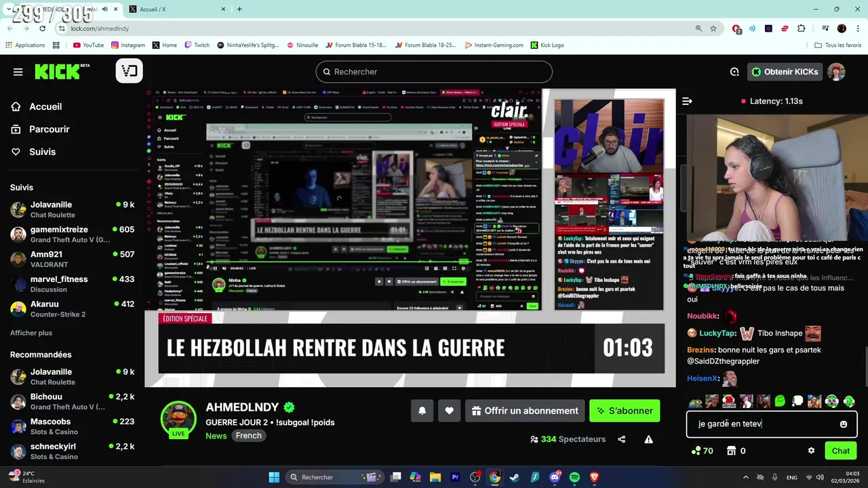The image size is (868, 488).
Task: Open the Instant-Gaming.com bookmark
Action: tap(494, 45)
